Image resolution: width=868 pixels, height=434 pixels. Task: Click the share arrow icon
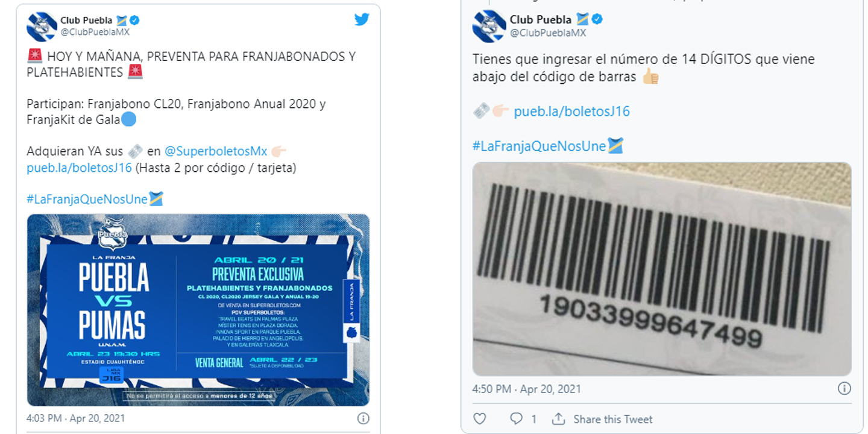[559, 418]
